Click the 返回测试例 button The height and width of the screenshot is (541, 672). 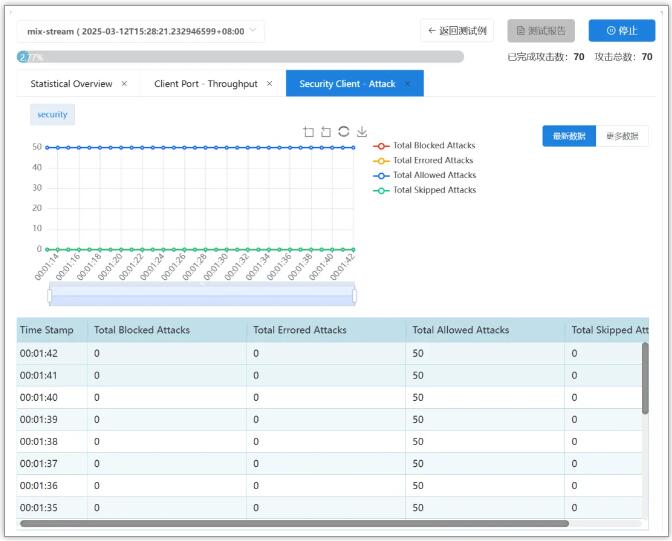(457, 31)
